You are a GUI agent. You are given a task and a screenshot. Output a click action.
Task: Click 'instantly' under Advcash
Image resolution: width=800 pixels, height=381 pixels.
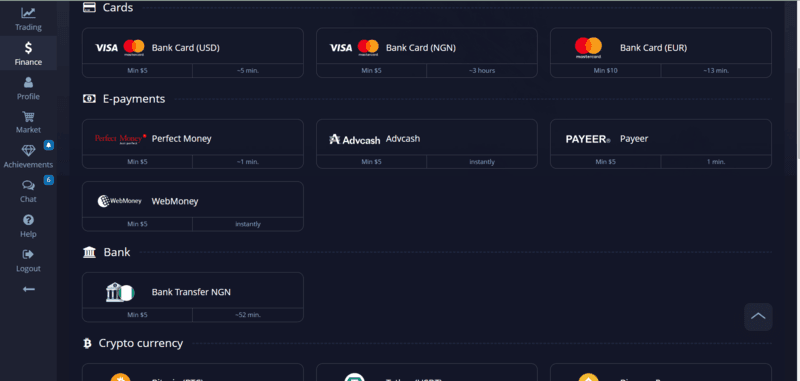[482, 162]
